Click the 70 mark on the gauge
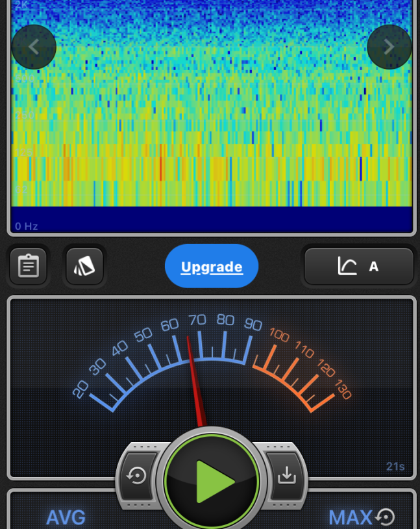The image size is (420, 529). [x=197, y=320]
